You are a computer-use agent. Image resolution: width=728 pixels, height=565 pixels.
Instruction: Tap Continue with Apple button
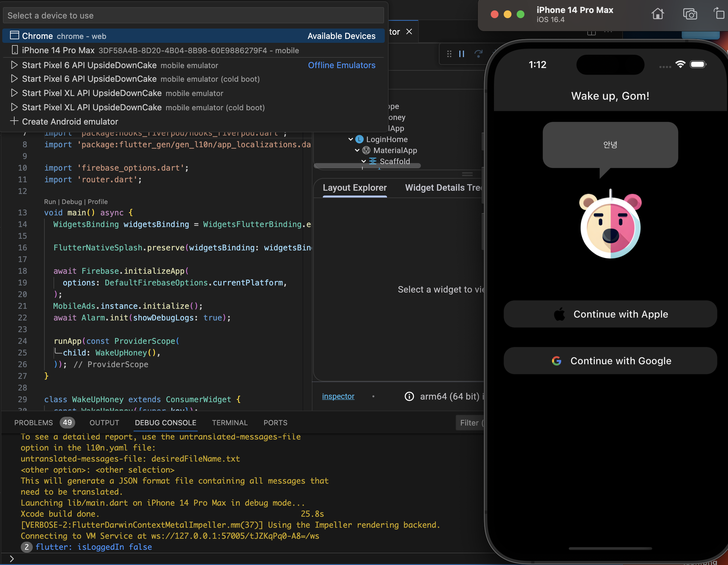coord(610,314)
